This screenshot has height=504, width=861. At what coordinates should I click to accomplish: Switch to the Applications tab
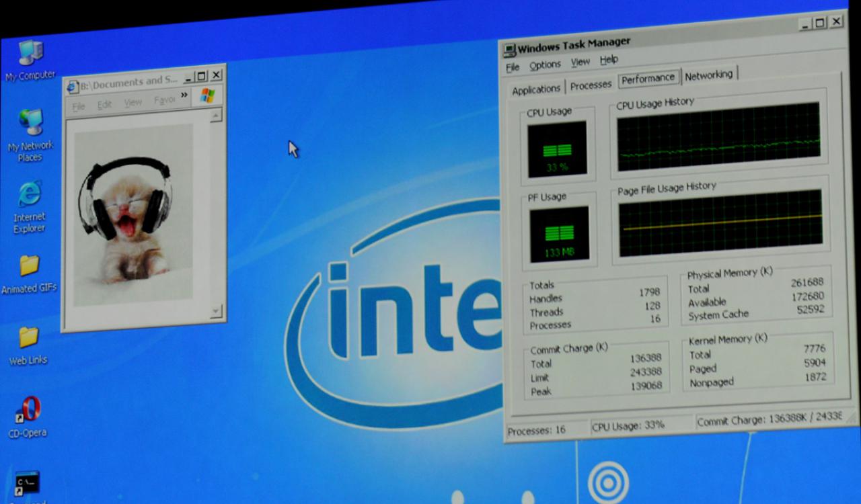(536, 89)
